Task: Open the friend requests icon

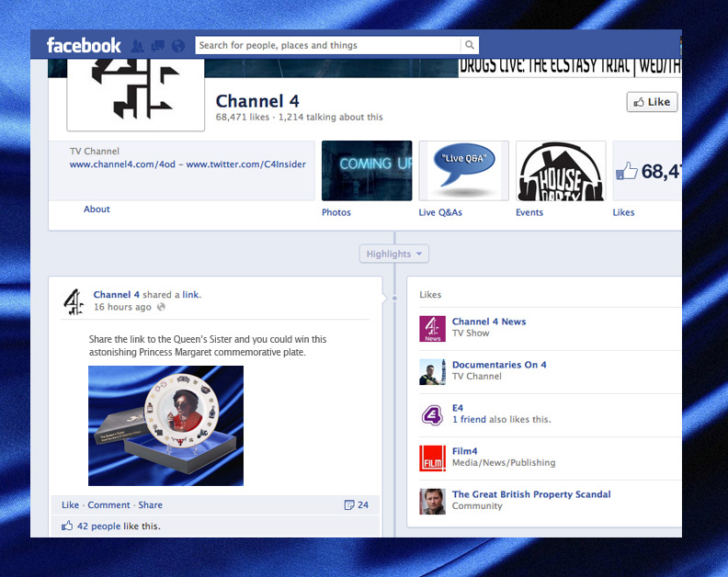Action: coord(138,46)
